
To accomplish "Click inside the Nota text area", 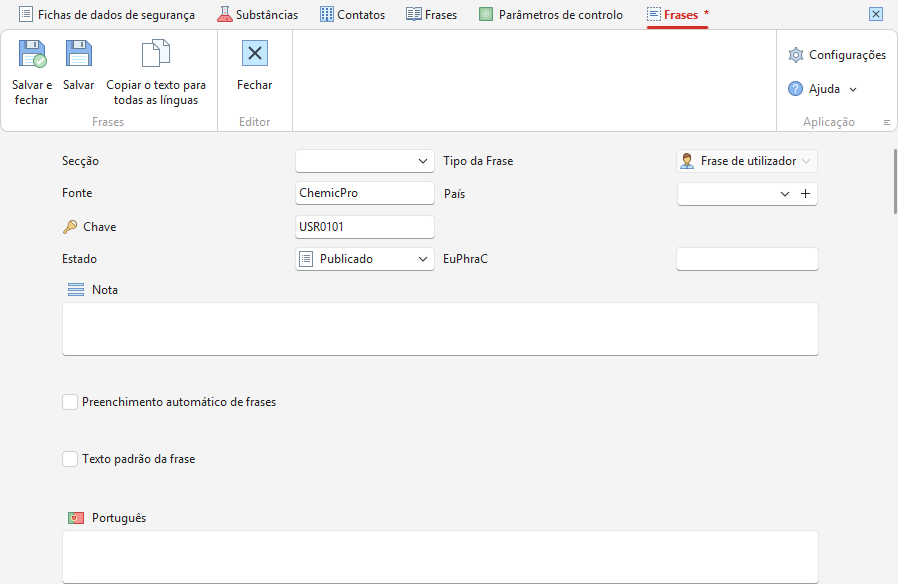I will (x=440, y=329).
